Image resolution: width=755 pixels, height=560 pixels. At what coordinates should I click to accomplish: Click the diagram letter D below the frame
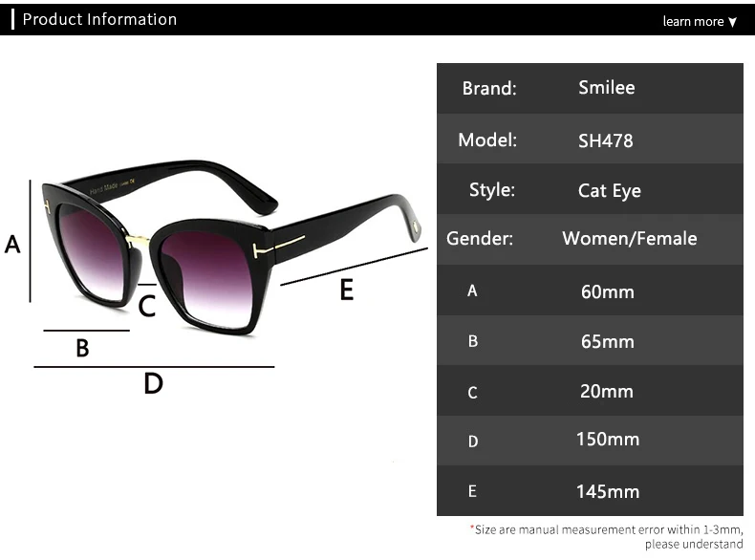pyautogui.click(x=153, y=384)
